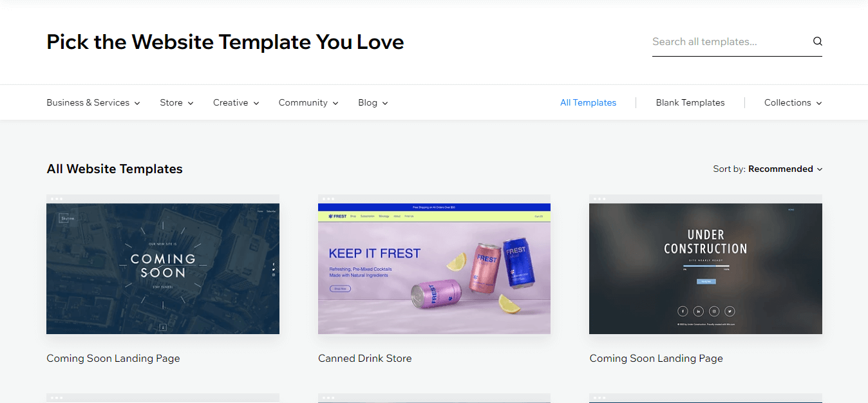Click the Facebook icon in Under Construction preview
The width and height of the screenshot is (868, 403).
point(683,311)
